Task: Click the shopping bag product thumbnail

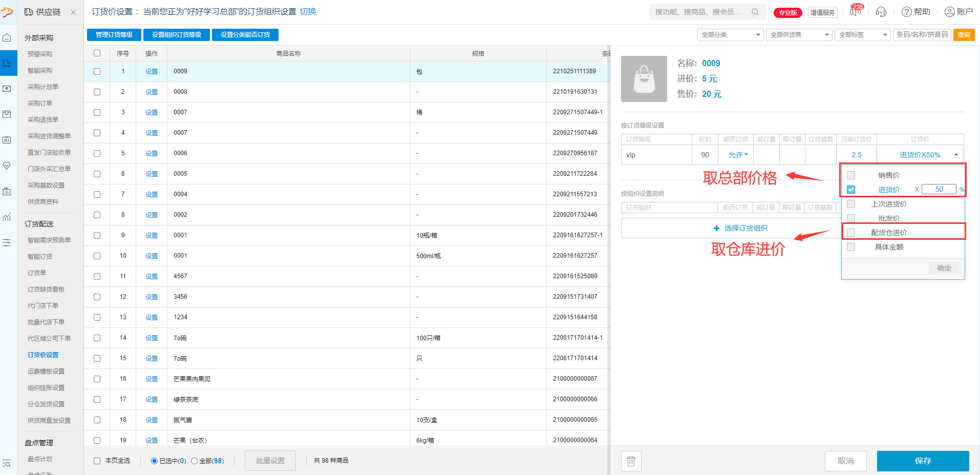Action: point(644,79)
